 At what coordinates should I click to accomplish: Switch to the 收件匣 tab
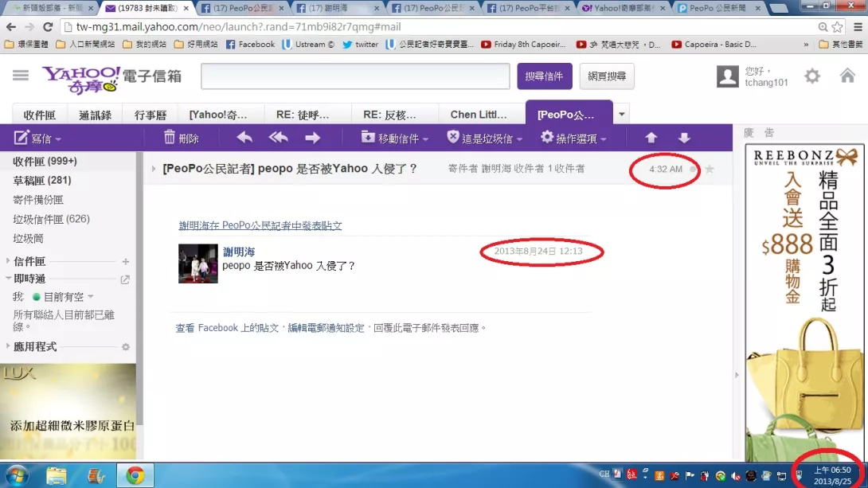(39, 115)
